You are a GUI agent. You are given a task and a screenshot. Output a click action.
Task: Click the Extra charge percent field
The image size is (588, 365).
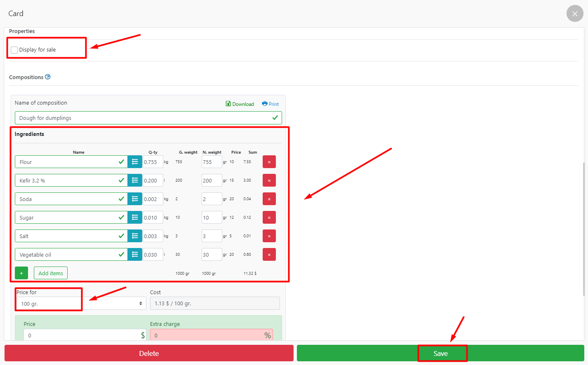pyautogui.click(x=207, y=335)
